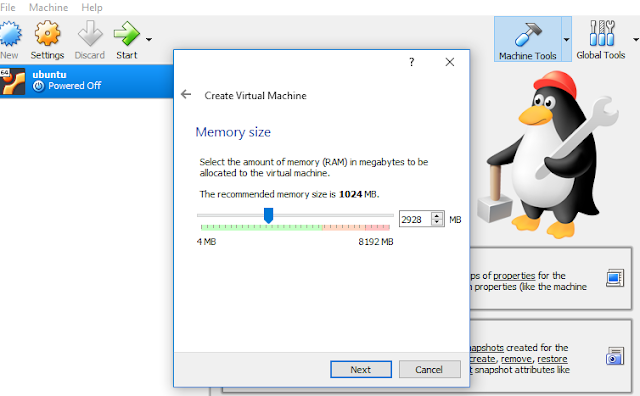
Task: Click the 'Create Virtual Machine' title text
Action: [256, 96]
